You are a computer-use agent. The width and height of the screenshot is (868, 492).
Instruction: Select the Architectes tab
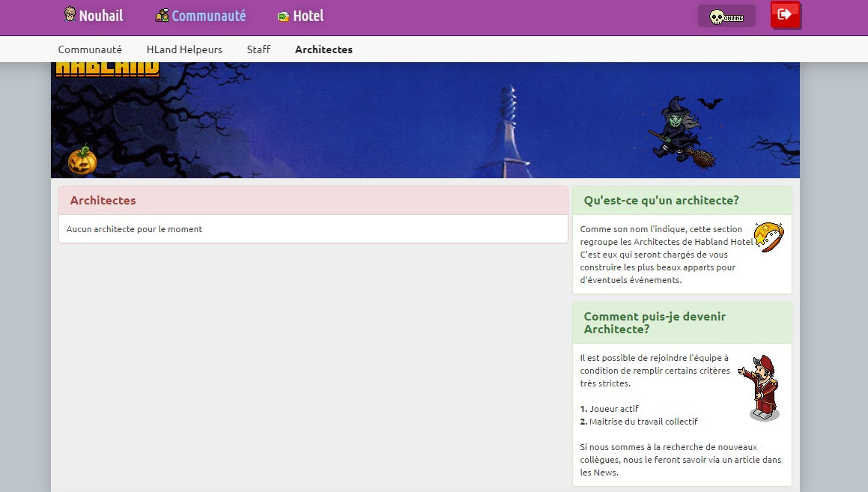coord(324,49)
